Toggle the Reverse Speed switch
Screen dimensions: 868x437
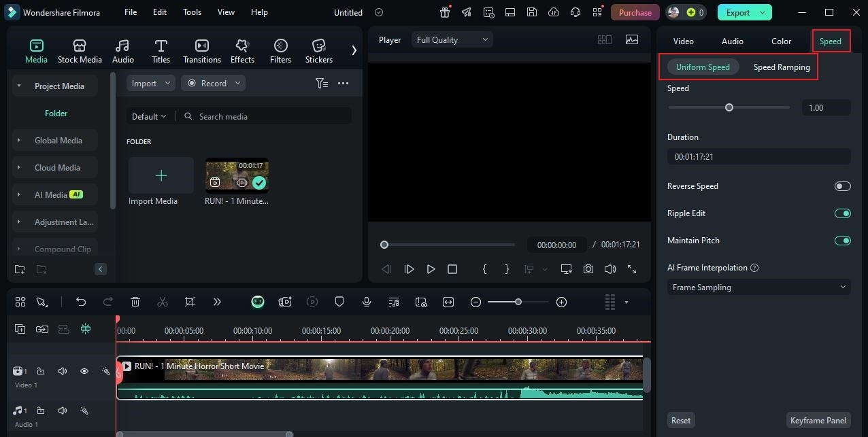click(842, 186)
